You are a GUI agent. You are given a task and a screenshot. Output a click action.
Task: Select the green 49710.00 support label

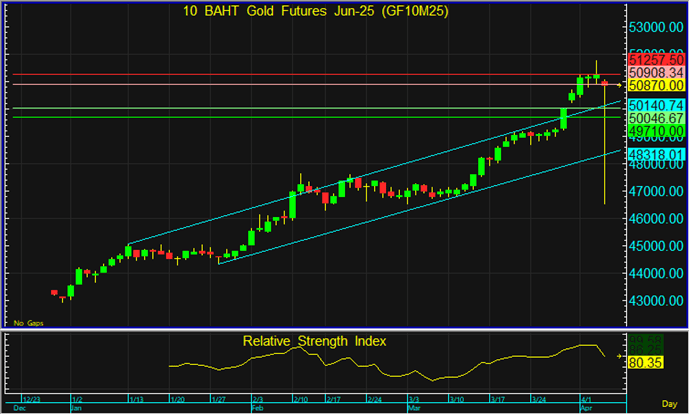click(x=655, y=131)
